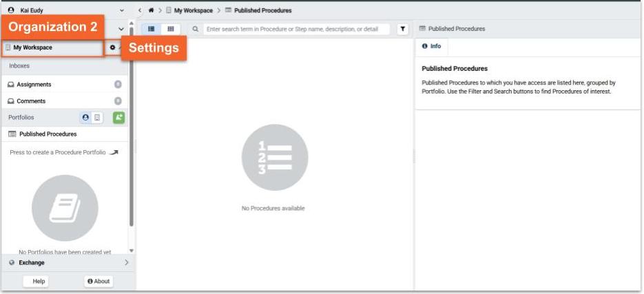Switch to grid view
This screenshot has width=644, height=294.
(x=170, y=29)
